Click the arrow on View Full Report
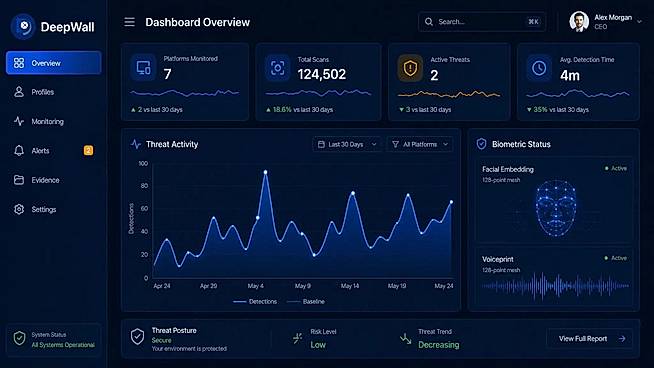Image resolution: width=654 pixels, height=368 pixels. pos(622,338)
